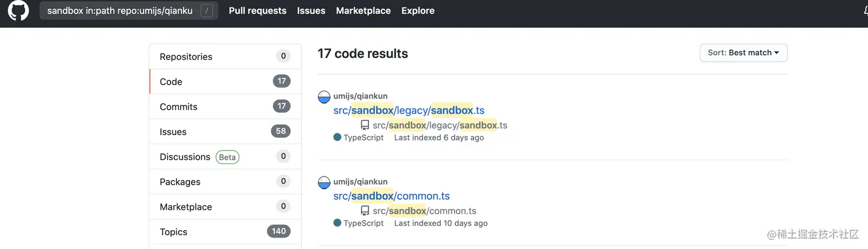Select Code filter in sidebar
Viewport: 868px width, 249px height.
(225, 82)
